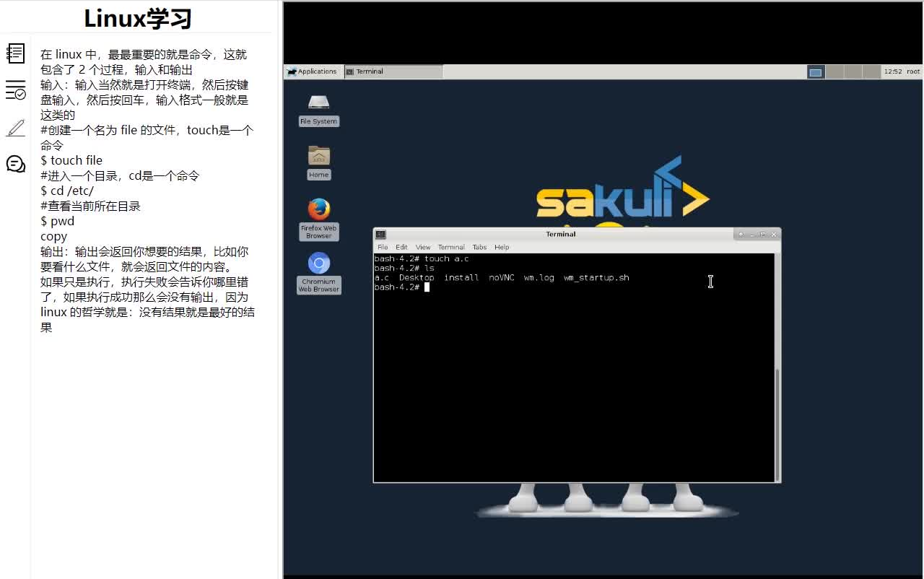Open the Applications menu in top panel
Viewport: 924px width, 579px height.
coord(312,71)
